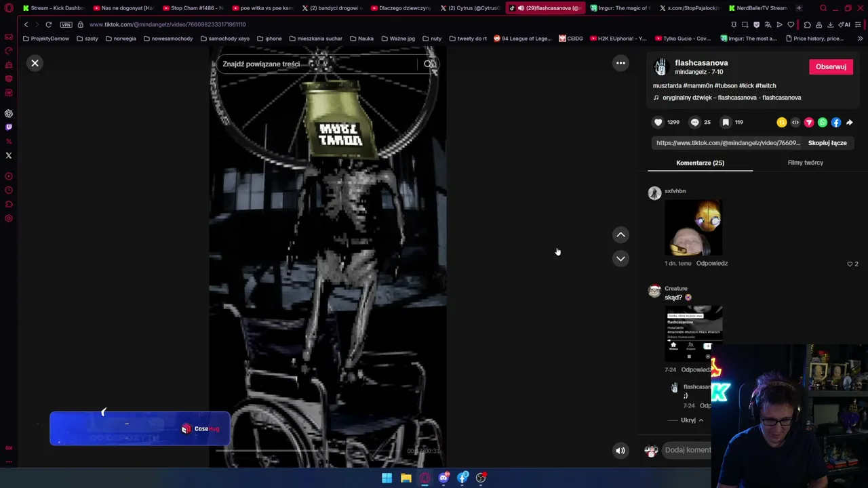The image size is (868, 488).
Task: Go to the next video
Action: [x=620, y=258]
